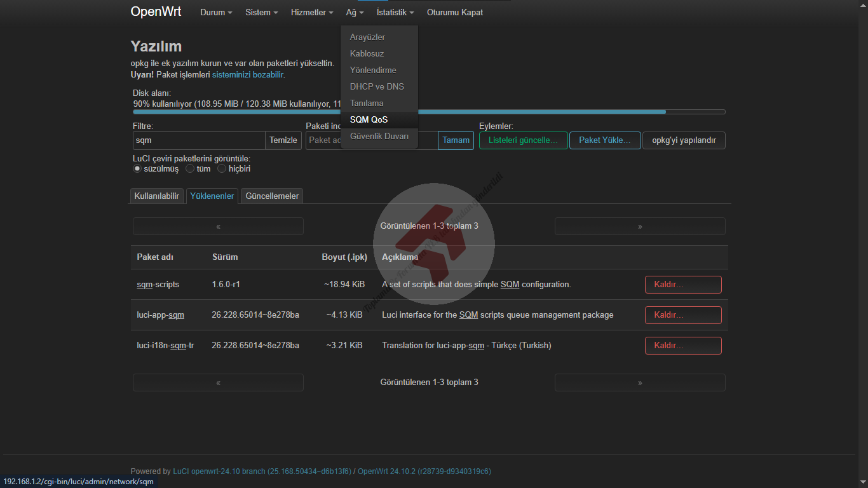Switch to the Yüklenenler tab
The image size is (868, 488).
[212, 196]
